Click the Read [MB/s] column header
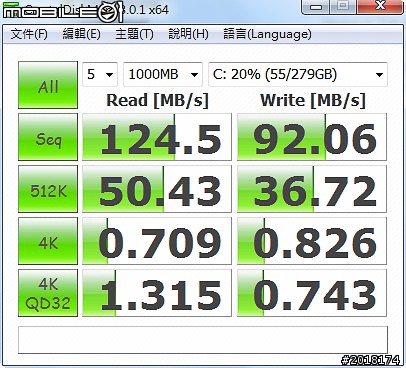Image resolution: width=406 pixels, height=368 pixels. click(x=157, y=100)
